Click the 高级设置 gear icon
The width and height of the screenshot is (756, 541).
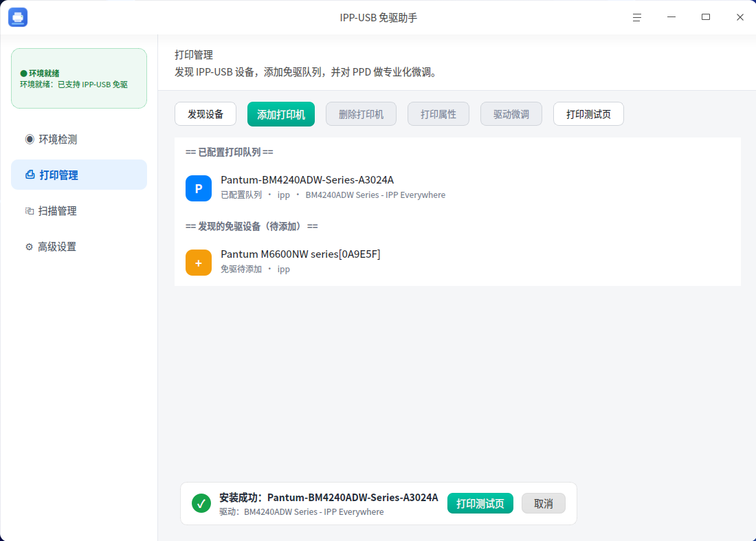click(x=29, y=247)
